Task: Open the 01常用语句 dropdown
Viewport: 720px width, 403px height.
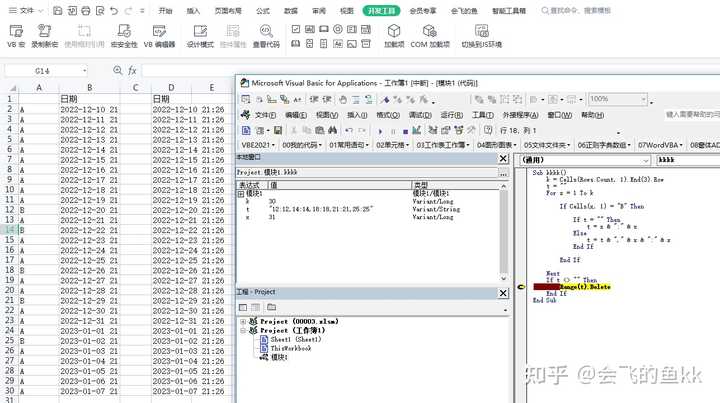Action: (349, 145)
